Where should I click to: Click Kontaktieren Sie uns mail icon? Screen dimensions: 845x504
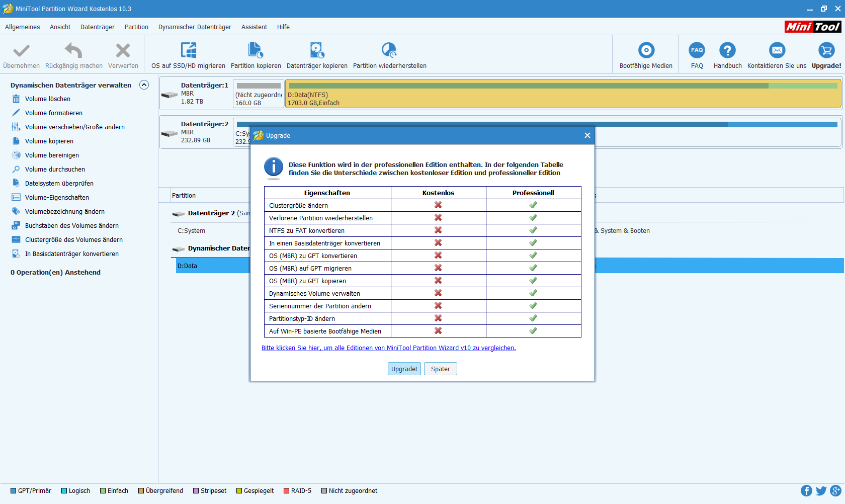777,50
